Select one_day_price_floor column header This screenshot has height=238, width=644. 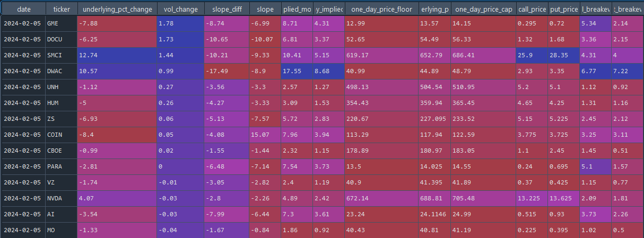(x=381, y=8)
